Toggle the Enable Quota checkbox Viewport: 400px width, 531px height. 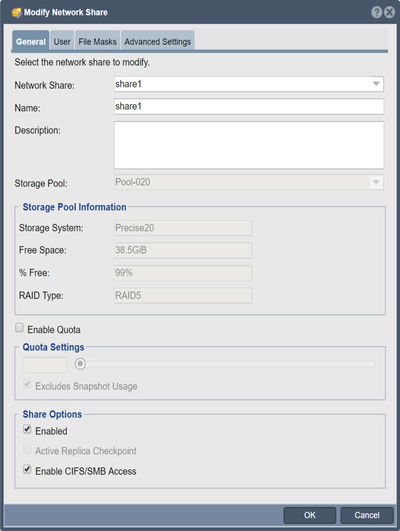(19, 328)
